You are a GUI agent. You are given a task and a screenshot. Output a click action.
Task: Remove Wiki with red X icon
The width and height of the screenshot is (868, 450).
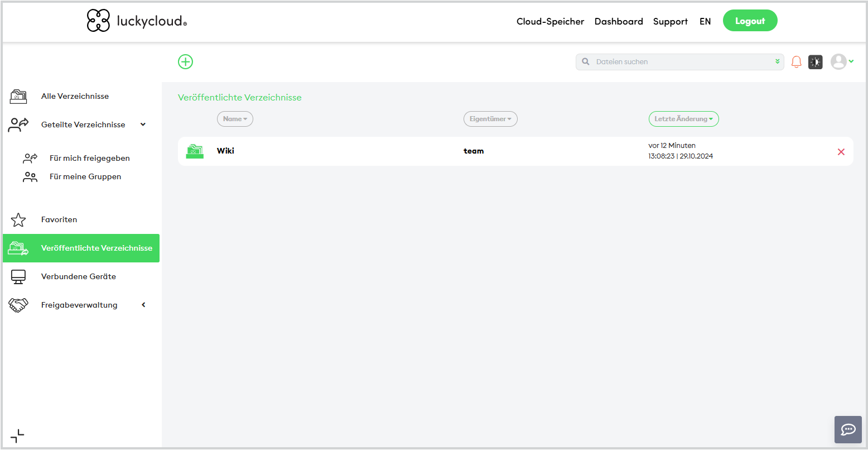841,152
